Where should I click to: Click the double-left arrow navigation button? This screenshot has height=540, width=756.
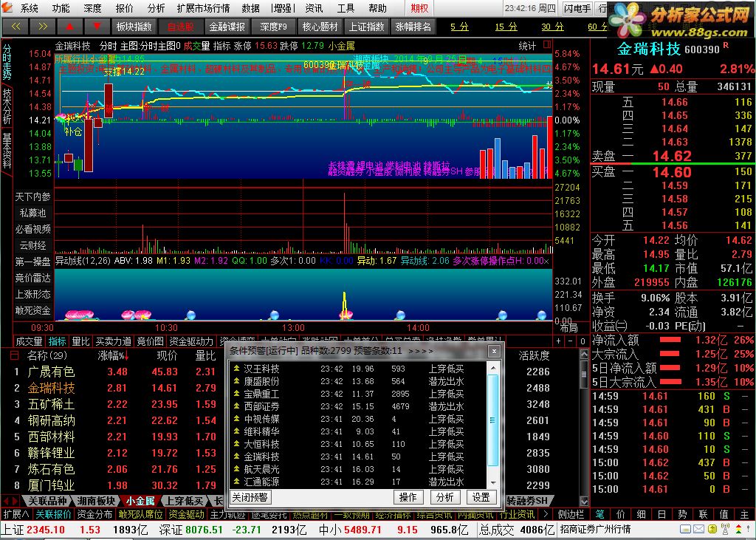click(x=16, y=27)
